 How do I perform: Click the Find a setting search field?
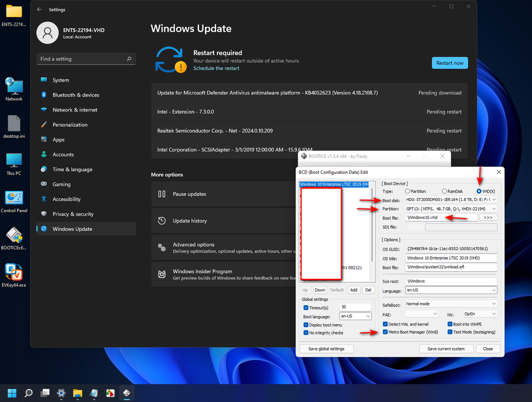[86, 59]
